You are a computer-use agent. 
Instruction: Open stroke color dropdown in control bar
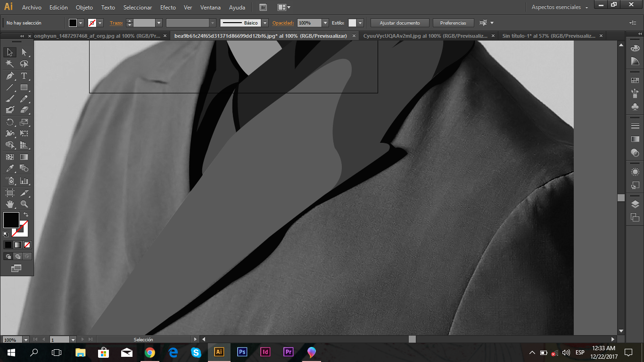point(100,23)
